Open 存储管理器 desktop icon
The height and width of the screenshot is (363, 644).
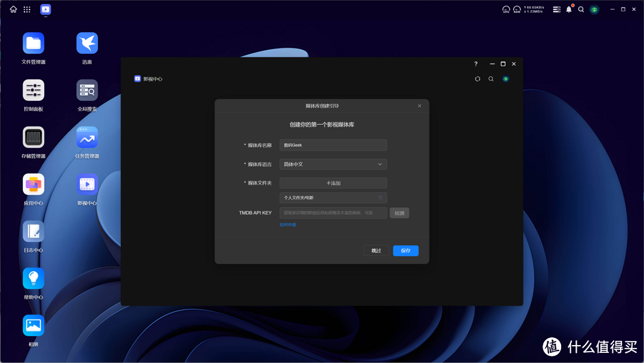[x=33, y=137]
